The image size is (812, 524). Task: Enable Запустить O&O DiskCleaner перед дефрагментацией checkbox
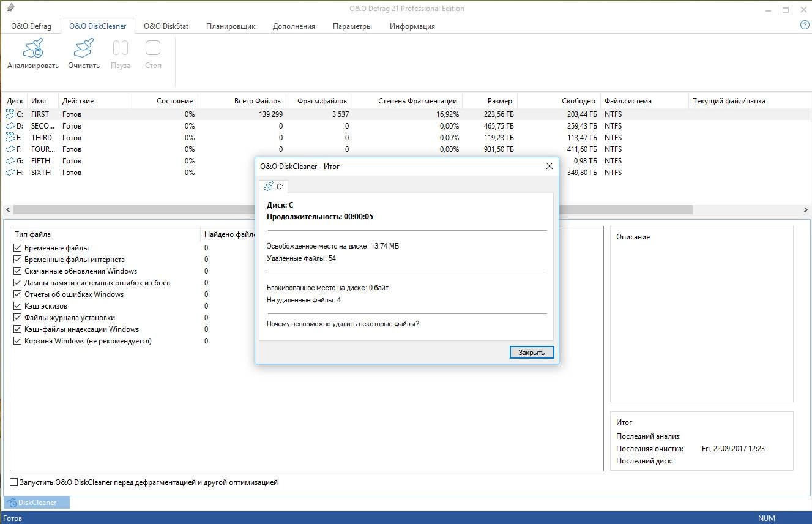[14, 482]
